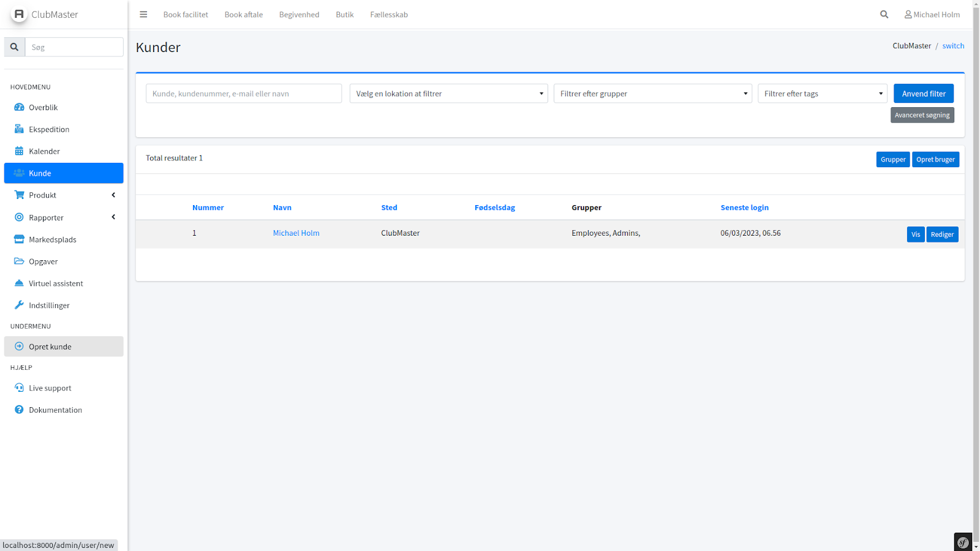Open the Filtrer efter tags dropdown

tap(822, 94)
